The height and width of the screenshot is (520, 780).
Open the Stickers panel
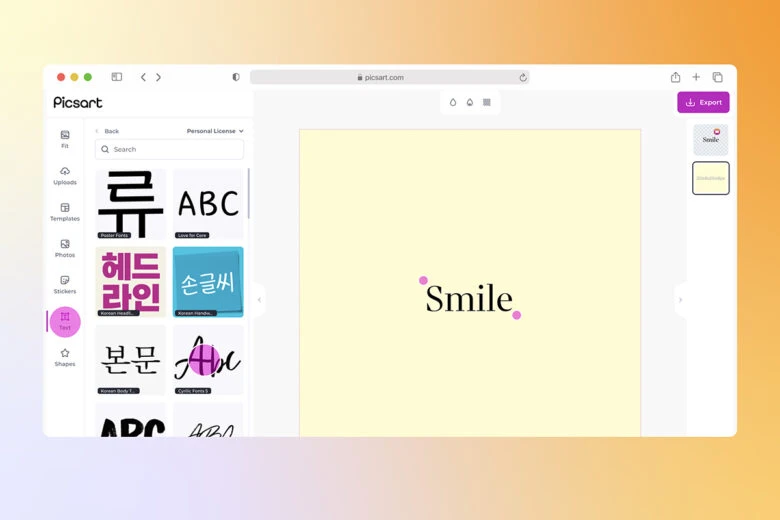[65, 285]
